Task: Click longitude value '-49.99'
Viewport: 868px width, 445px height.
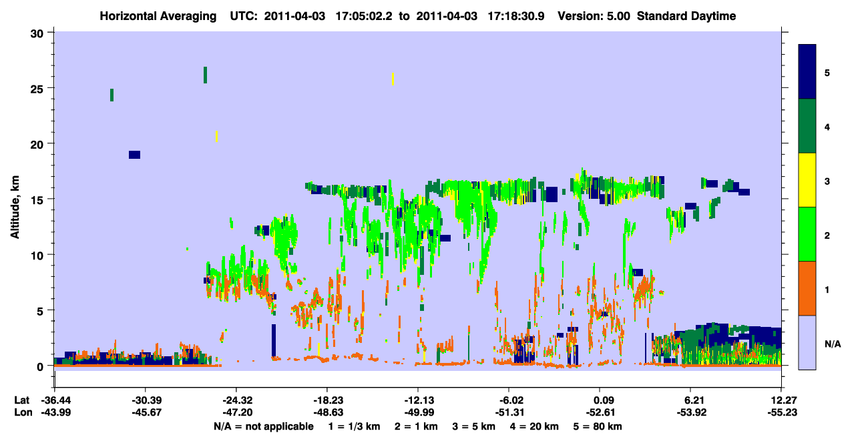Action: tap(418, 413)
